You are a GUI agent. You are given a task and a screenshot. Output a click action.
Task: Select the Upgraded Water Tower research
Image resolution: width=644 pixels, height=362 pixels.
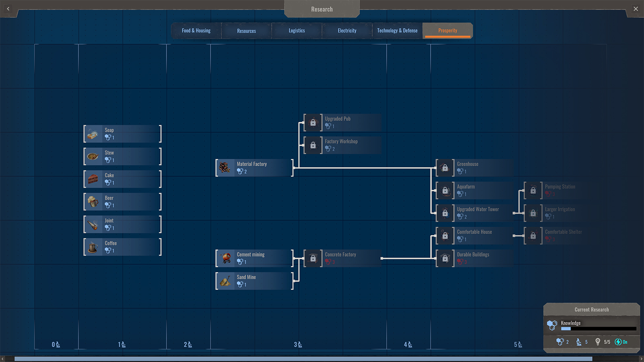pyautogui.click(x=477, y=213)
